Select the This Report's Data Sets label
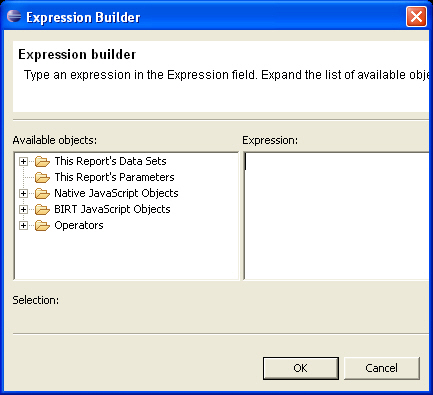Viewport: 433px width, 395px height. point(110,161)
